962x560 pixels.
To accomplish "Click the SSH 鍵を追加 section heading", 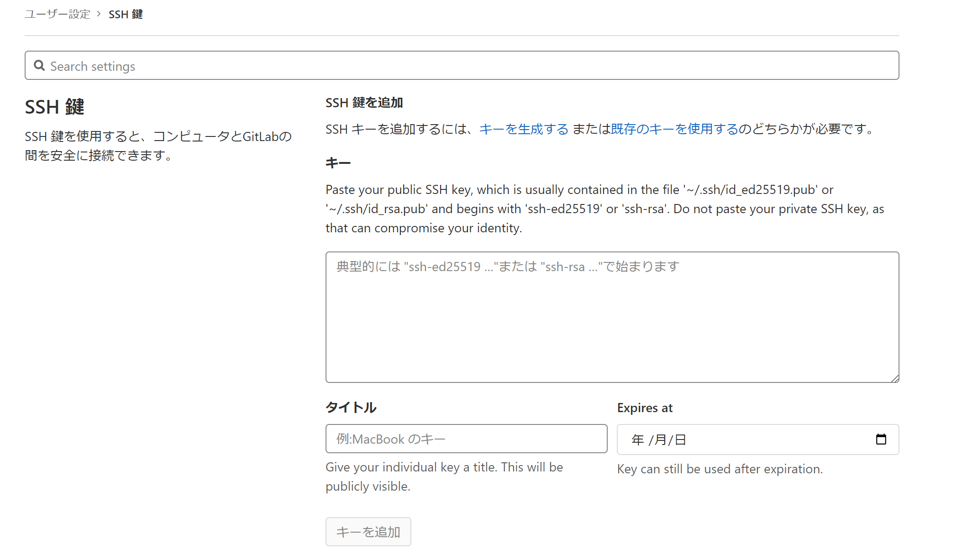I will coord(364,103).
